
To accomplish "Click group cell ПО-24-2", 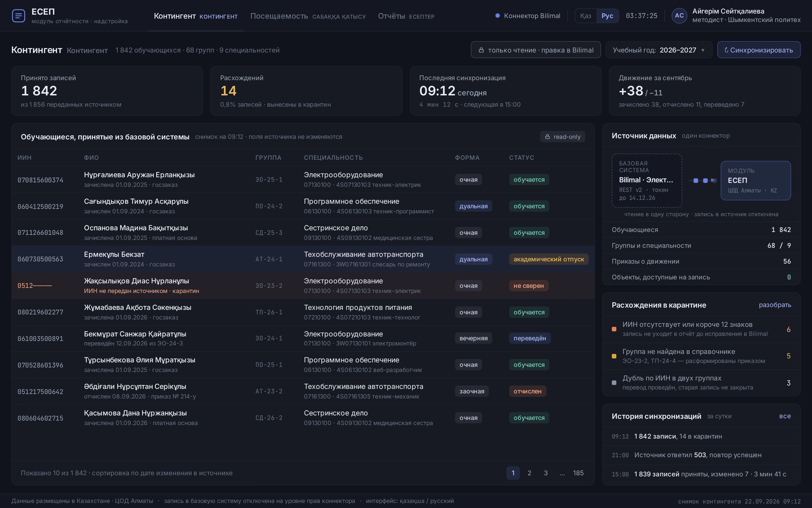I will 269,206.
